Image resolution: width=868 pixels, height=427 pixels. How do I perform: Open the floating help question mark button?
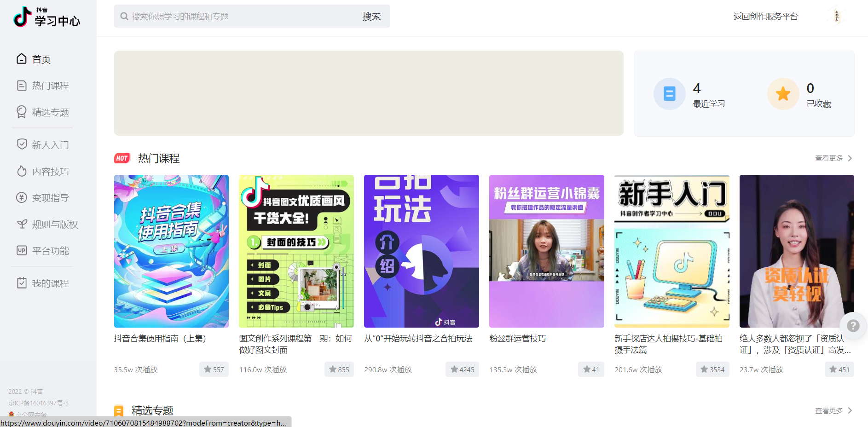click(x=853, y=325)
